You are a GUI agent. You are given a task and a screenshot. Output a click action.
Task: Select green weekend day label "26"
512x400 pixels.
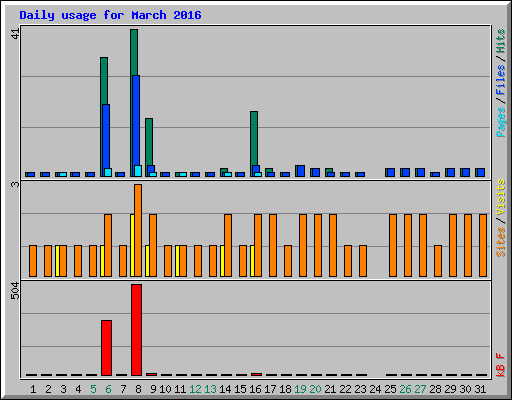405,389
